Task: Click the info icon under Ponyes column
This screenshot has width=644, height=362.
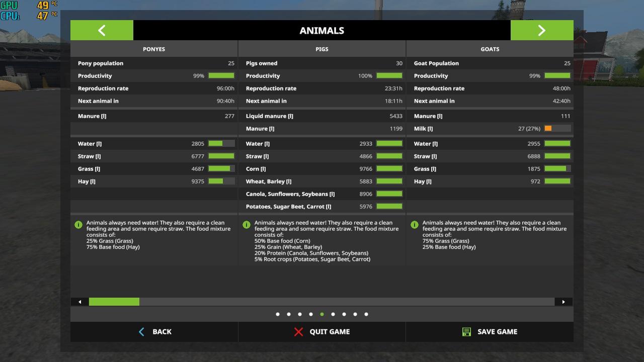Action: tap(78, 225)
